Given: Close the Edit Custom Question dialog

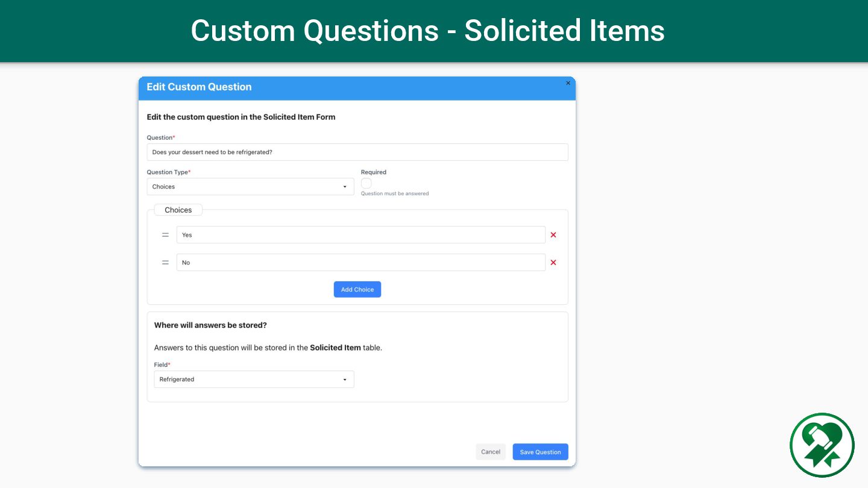Looking at the screenshot, I should click(568, 83).
